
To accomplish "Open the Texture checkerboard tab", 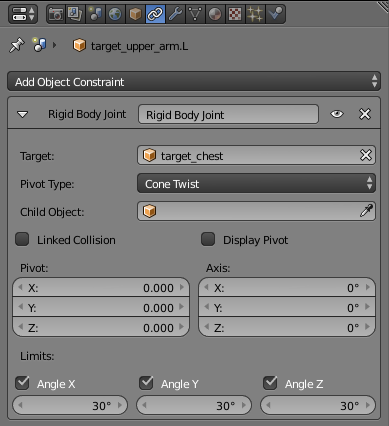I will pyautogui.click(x=235, y=14).
